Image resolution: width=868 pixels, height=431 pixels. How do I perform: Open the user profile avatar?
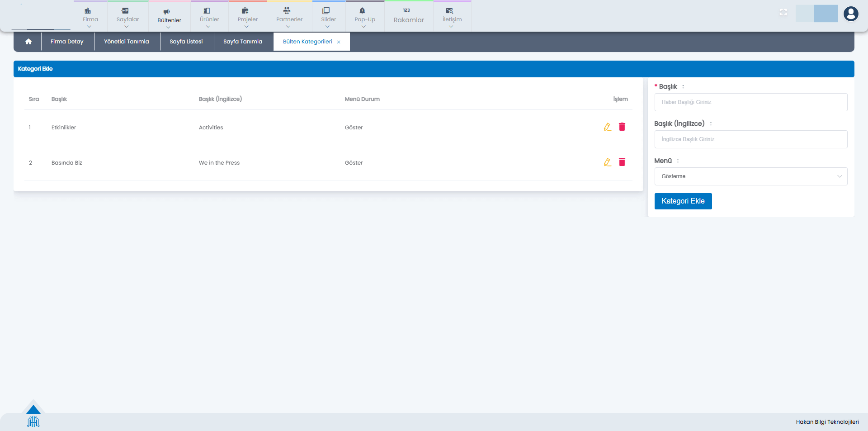click(850, 14)
